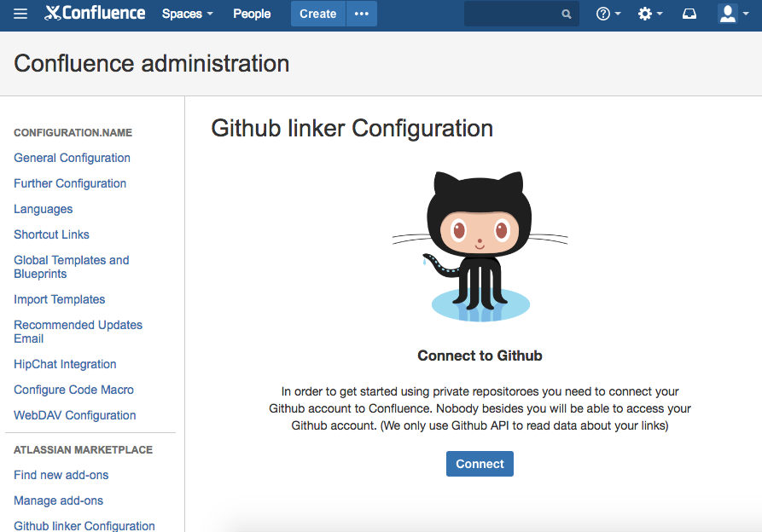The width and height of the screenshot is (762, 532).
Task: Open the notifications inbox tray icon
Action: click(689, 14)
